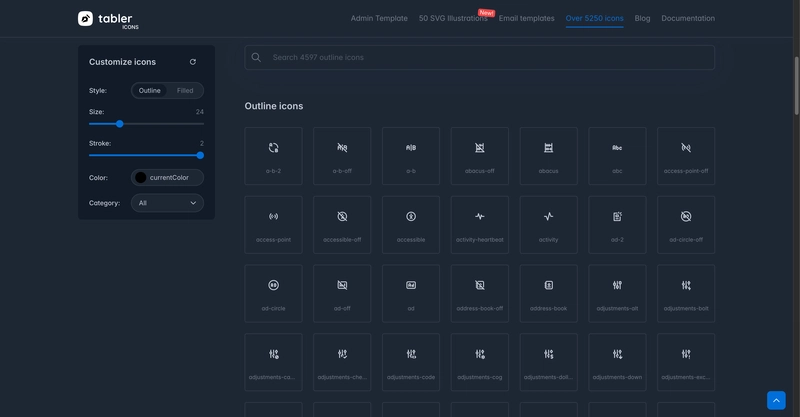Screen dimensions: 800x417
Task: Select the adjustments-alt icon card
Action: pos(617,293)
